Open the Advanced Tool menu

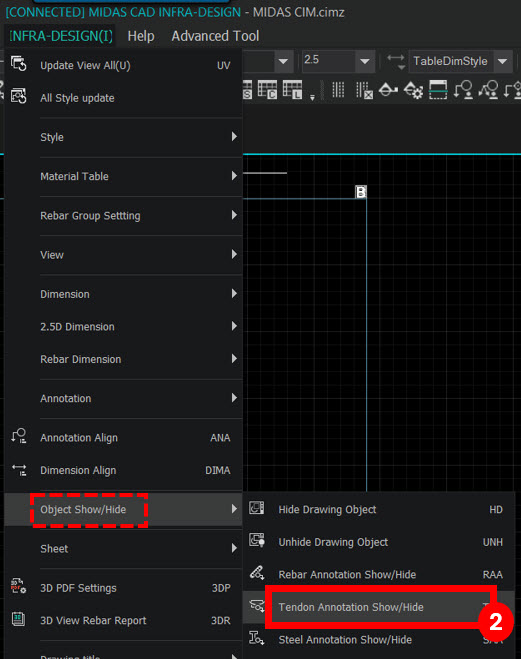(215, 36)
